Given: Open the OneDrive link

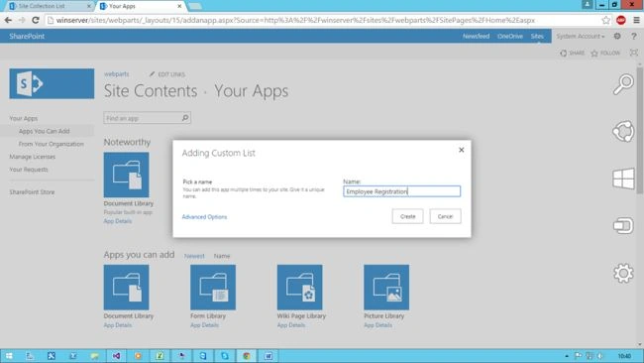Looking at the screenshot, I should tap(510, 36).
